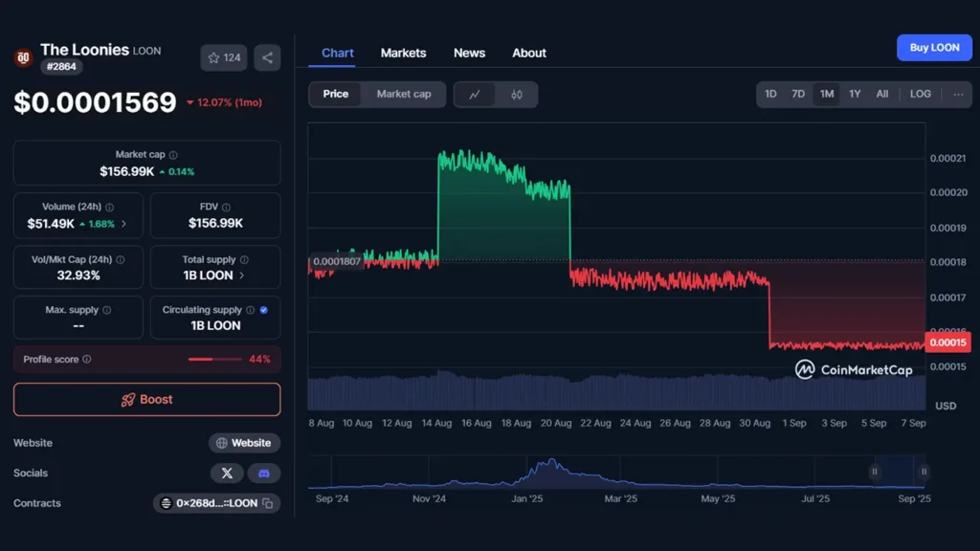Open the Markets tab
Screen dimensions: 980x551
click(x=403, y=54)
